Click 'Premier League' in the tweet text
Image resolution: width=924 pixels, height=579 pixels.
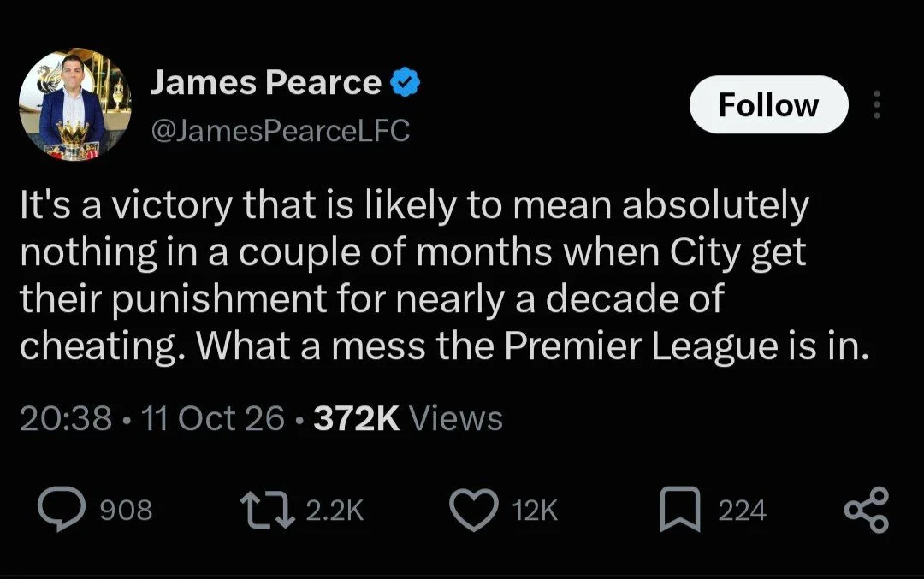click(x=641, y=346)
